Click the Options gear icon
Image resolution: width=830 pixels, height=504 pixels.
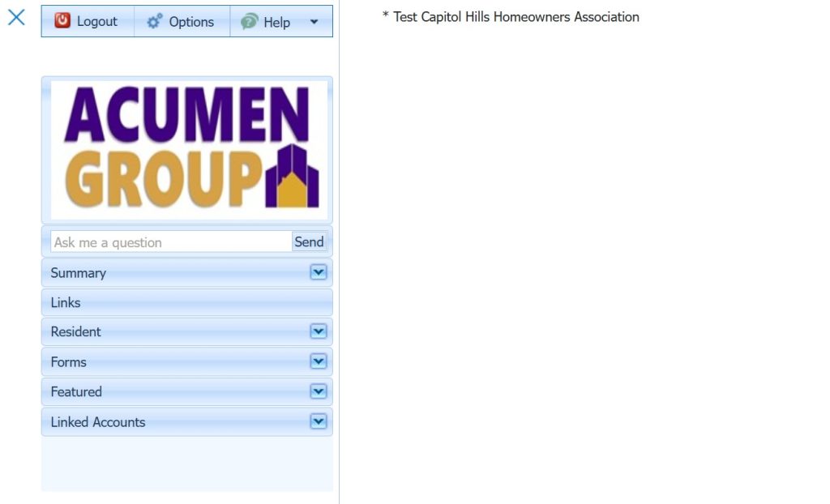(x=155, y=21)
